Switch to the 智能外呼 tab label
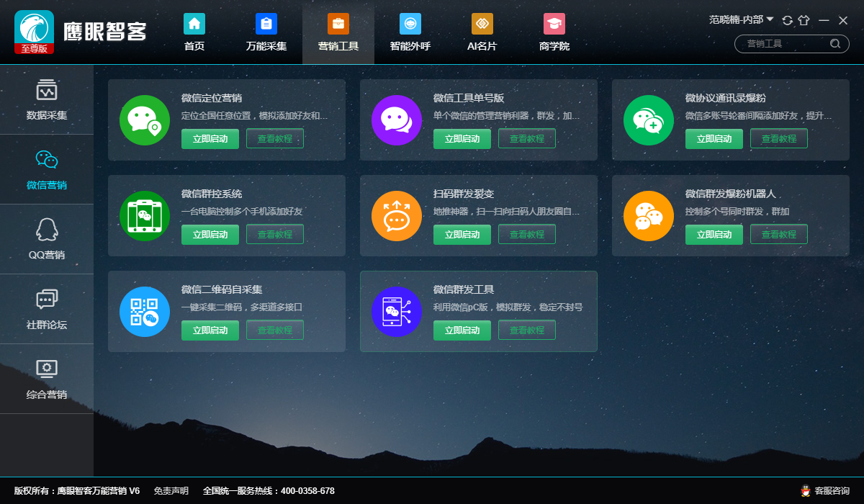 coord(410,46)
